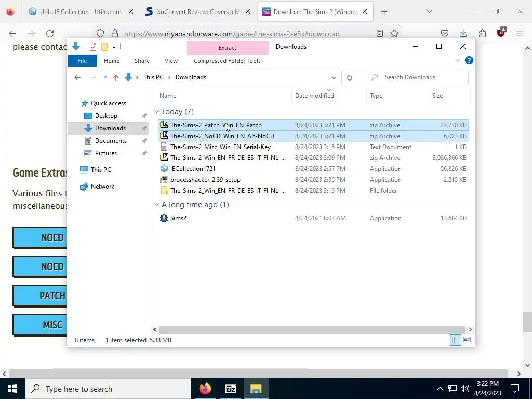Click the Search Downloads field

click(x=416, y=77)
